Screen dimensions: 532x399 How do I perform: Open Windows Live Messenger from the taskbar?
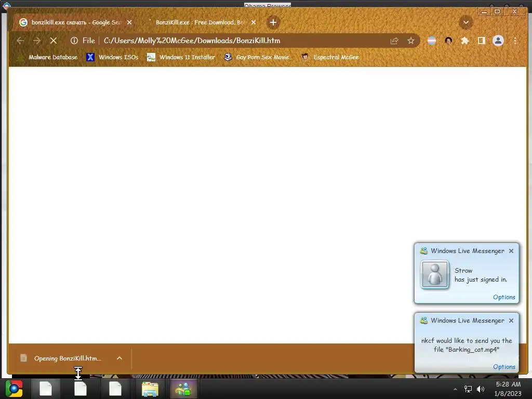click(183, 389)
